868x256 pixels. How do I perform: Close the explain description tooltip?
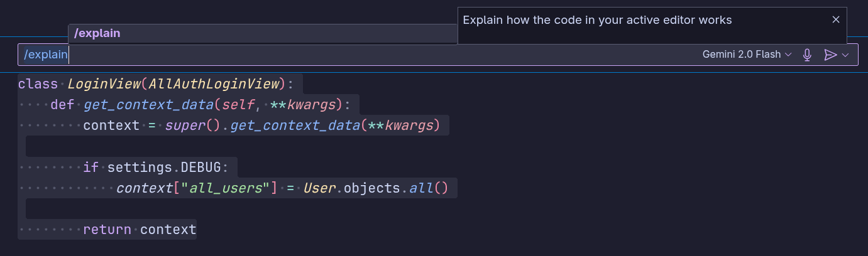[836, 19]
